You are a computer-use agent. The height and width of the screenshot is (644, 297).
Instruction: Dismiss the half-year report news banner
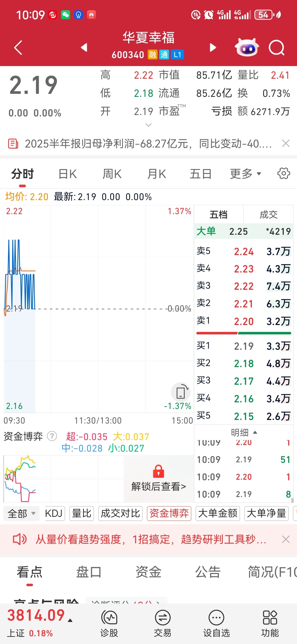(x=286, y=143)
